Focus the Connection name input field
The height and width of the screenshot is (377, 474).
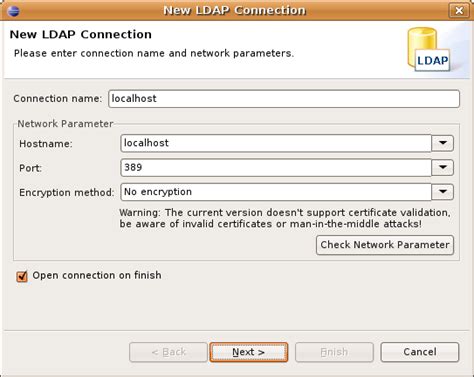pos(284,99)
